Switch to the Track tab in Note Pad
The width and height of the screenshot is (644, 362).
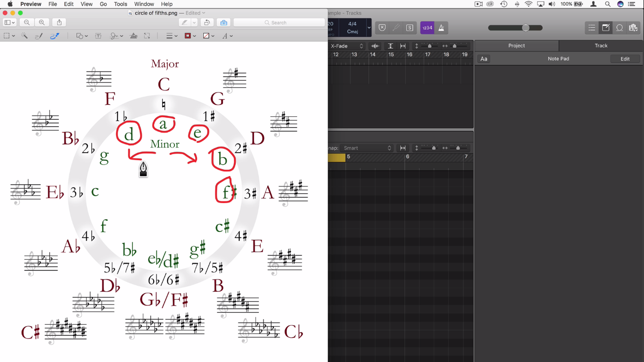click(x=601, y=46)
